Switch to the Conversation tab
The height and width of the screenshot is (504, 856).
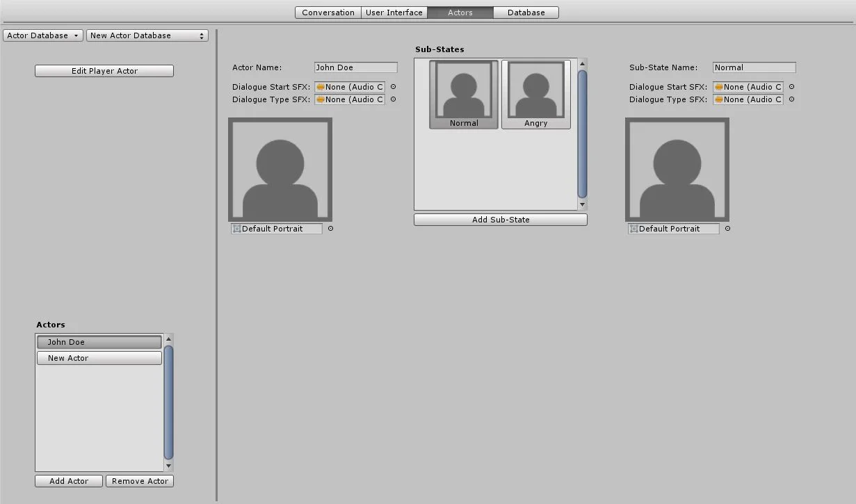point(327,12)
